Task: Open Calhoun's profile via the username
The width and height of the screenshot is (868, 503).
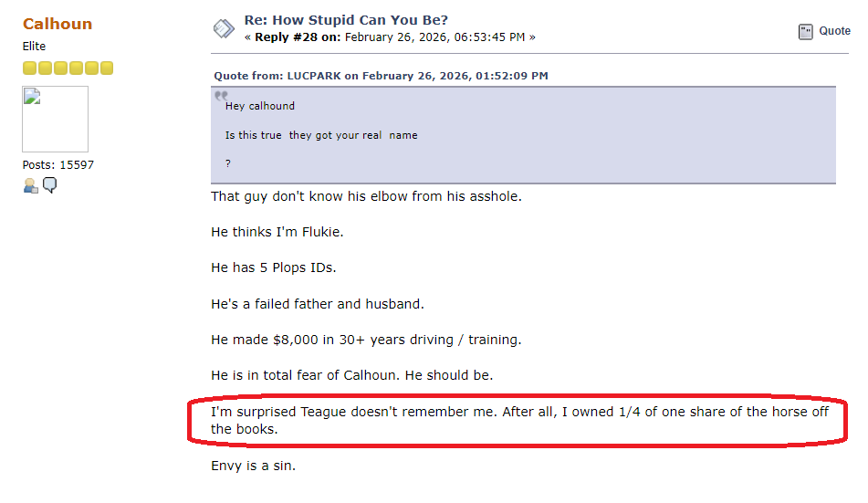Action: [57, 24]
